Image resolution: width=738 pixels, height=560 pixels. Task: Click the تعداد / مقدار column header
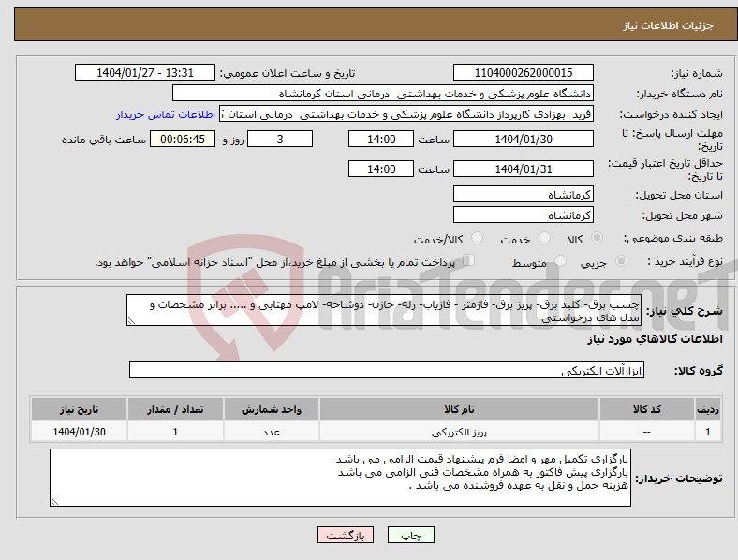pyautogui.click(x=175, y=409)
